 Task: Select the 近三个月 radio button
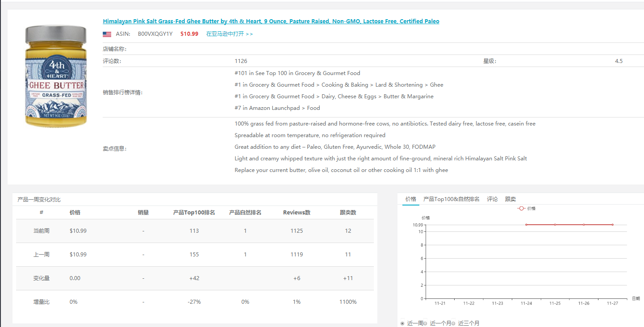(453, 323)
